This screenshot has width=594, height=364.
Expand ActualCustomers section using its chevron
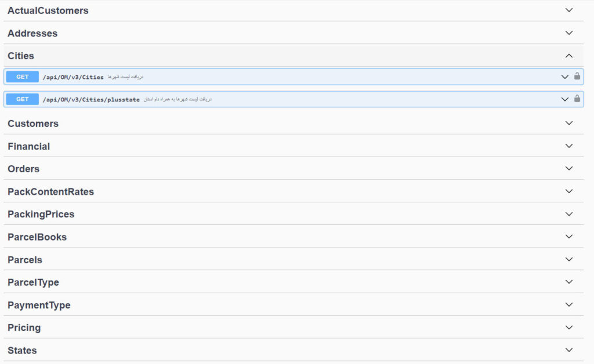(x=568, y=10)
